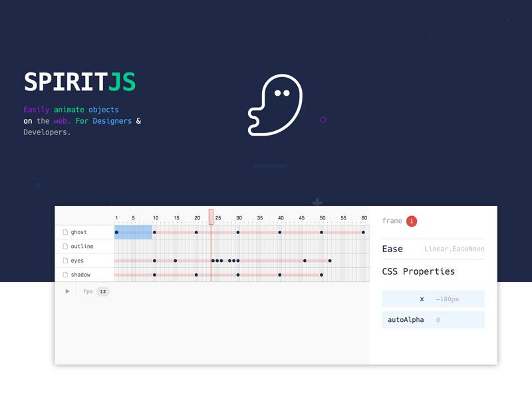Click the SPIRITJS logo title
This screenshot has height=399, width=532.
click(80, 82)
